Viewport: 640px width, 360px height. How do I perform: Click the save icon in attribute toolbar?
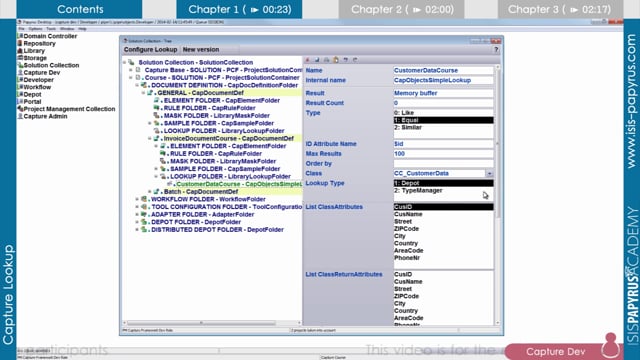pyautogui.click(x=317, y=60)
